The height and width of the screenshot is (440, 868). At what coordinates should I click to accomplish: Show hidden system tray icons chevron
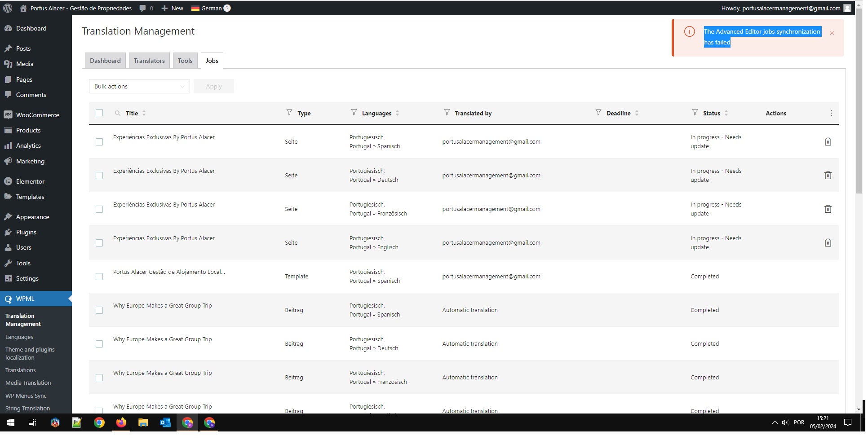775,422
